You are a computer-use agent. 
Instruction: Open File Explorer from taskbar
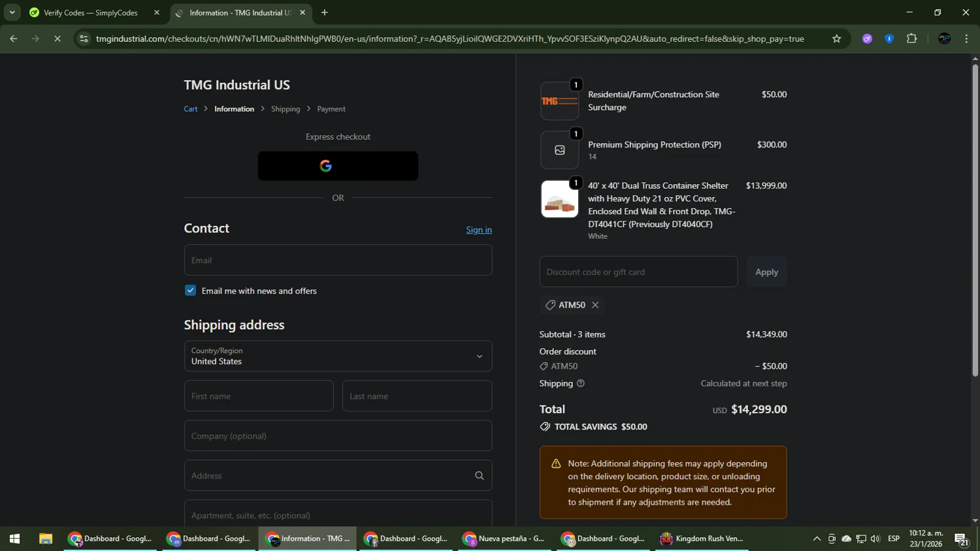[x=45, y=539]
